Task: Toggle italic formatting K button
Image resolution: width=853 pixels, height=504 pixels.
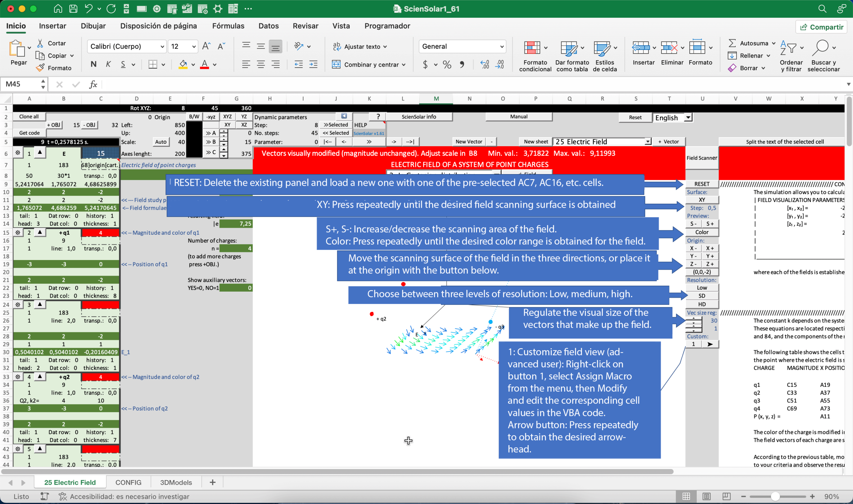Action: pyautogui.click(x=108, y=65)
